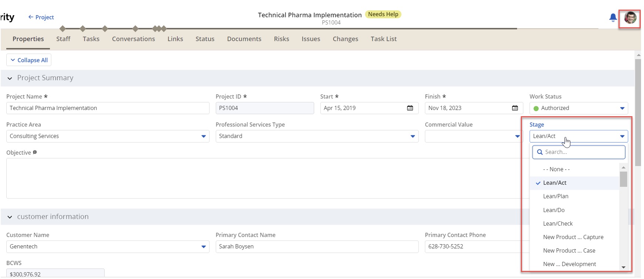Screen dimensions: 644x279
Task: Open the Work Status dropdown
Action: [578, 108]
